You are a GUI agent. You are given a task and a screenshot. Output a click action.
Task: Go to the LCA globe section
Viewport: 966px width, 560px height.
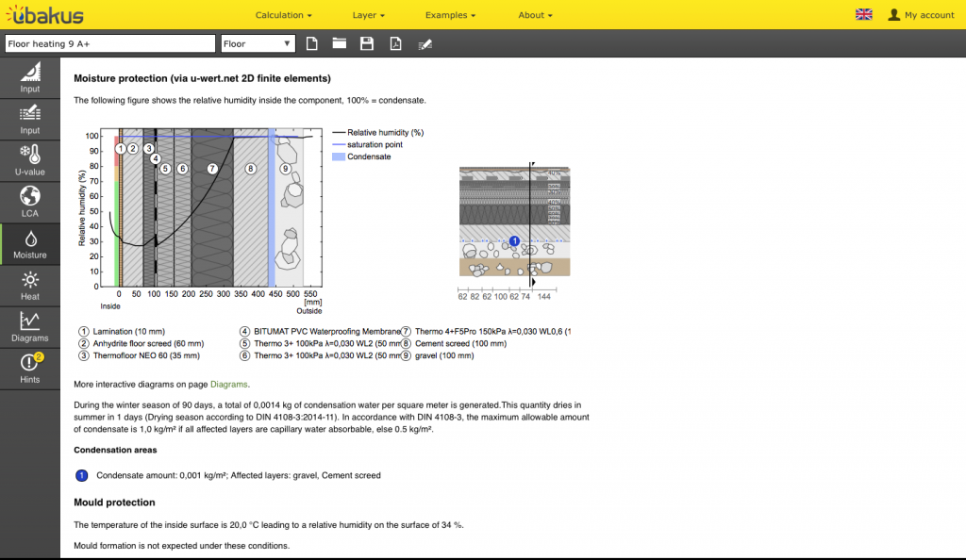[30, 202]
